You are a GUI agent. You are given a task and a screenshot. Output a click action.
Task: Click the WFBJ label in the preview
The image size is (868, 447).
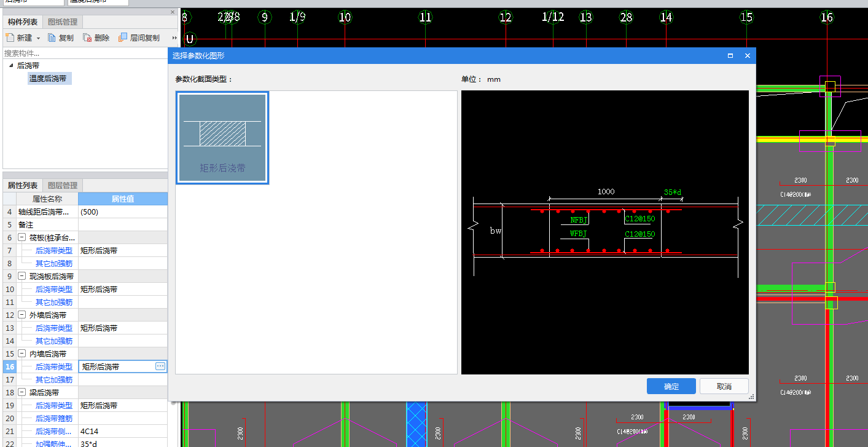pos(579,234)
